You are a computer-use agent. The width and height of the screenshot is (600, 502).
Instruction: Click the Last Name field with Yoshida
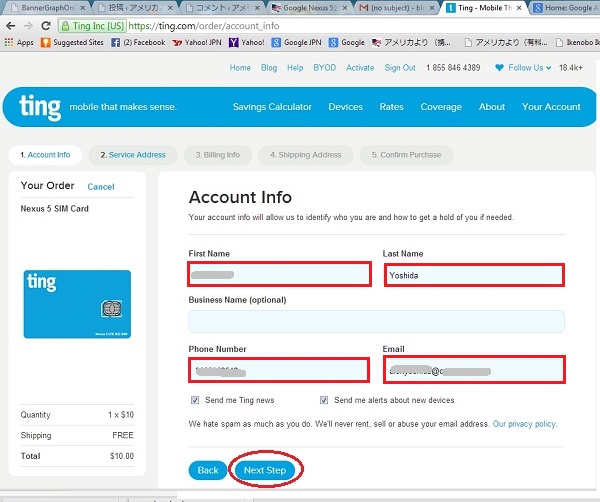point(474,275)
